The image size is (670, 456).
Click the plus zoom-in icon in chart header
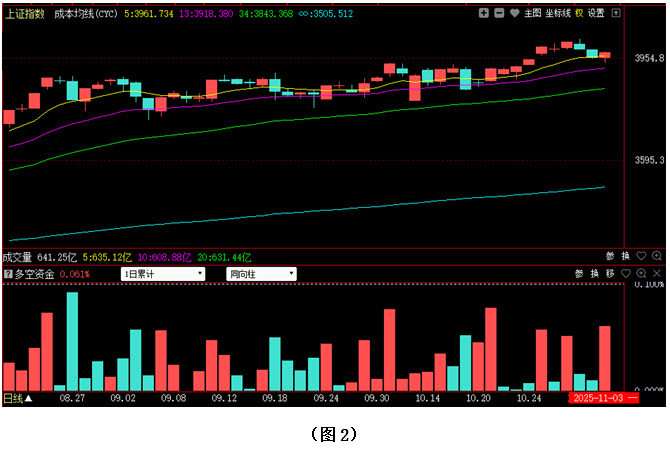tap(484, 13)
